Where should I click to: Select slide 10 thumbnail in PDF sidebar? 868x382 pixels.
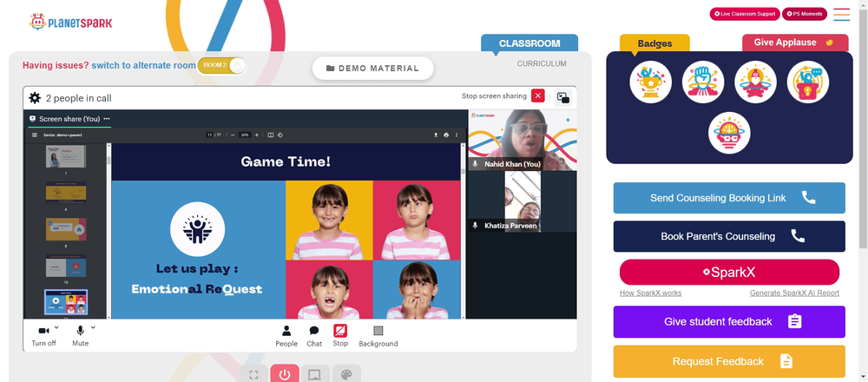click(x=66, y=266)
